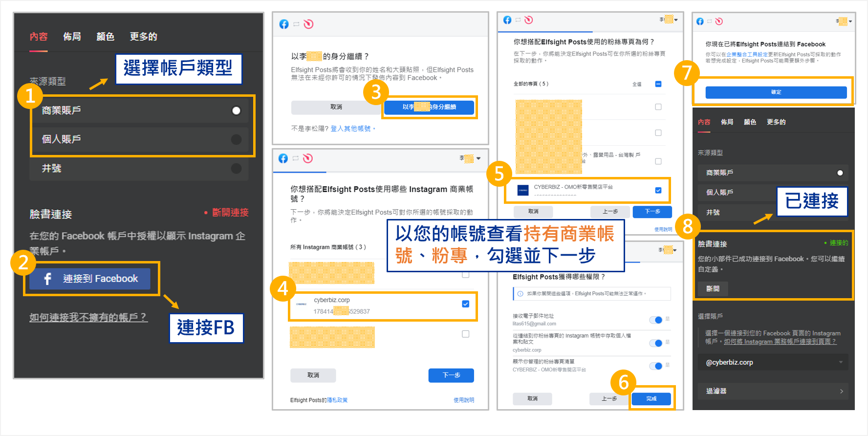This screenshot has height=436, width=868.
Task: Switch to 內容 tab in large dark panel
Action: [x=39, y=37]
